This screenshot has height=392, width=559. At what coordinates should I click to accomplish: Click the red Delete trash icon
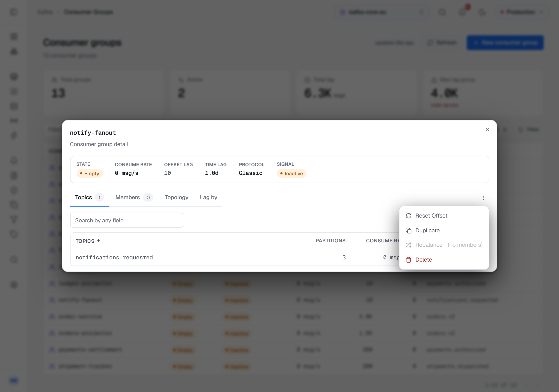[x=409, y=260]
